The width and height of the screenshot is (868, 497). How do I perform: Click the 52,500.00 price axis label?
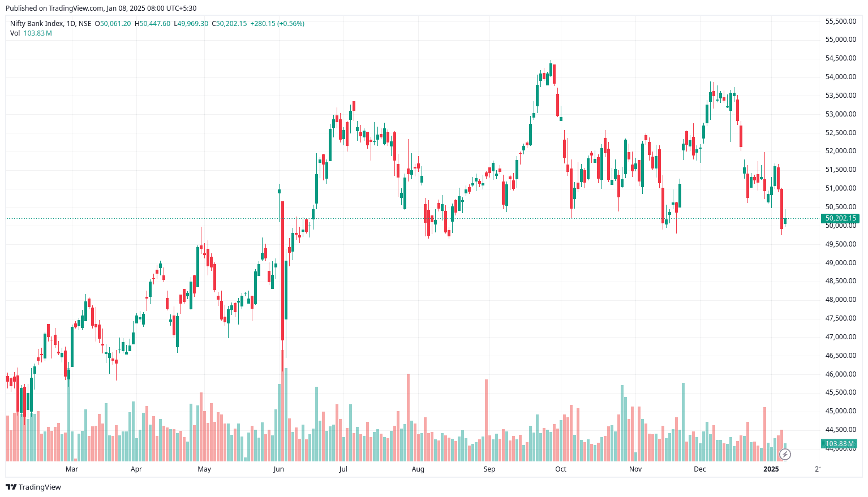point(841,133)
